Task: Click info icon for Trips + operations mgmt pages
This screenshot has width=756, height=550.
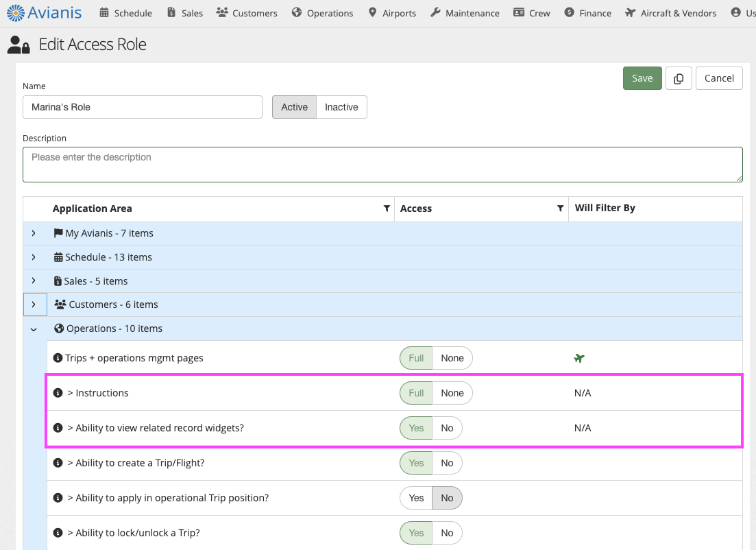Action: pyautogui.click(x=58, y=358)
